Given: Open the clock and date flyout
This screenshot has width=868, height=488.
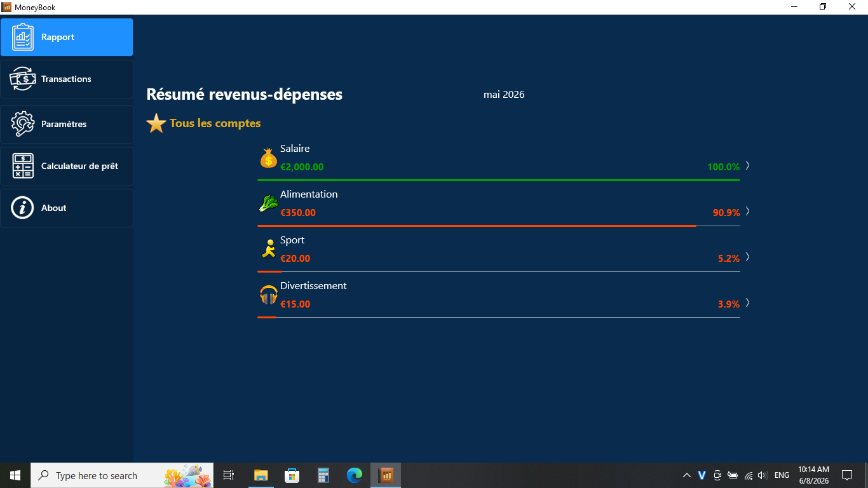Looking at the screenshot, I should point(813,475).
